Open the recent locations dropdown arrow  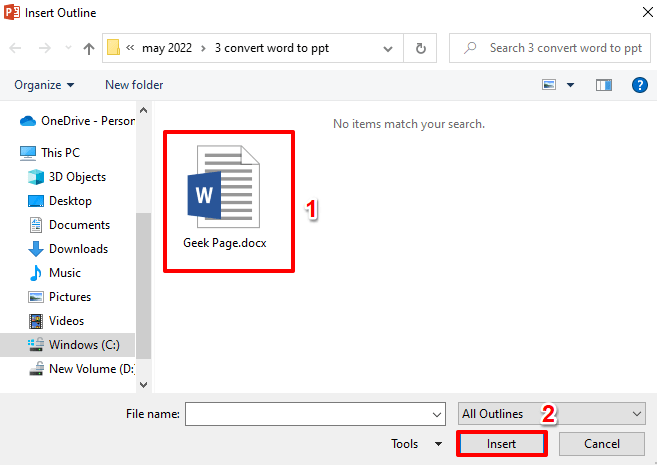68,48
